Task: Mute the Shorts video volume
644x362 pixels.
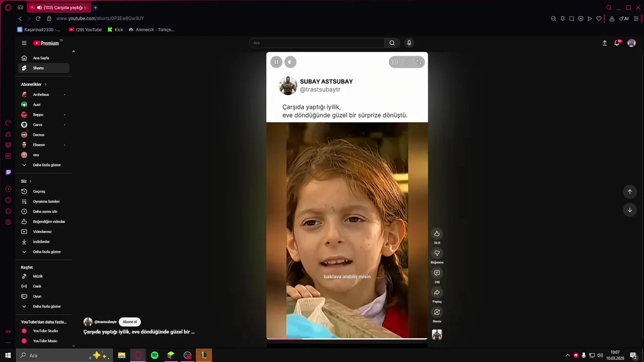Action: (290, 62)
